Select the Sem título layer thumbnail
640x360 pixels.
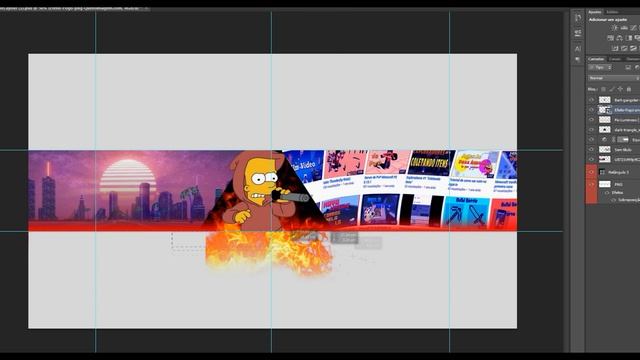point(604,149)
